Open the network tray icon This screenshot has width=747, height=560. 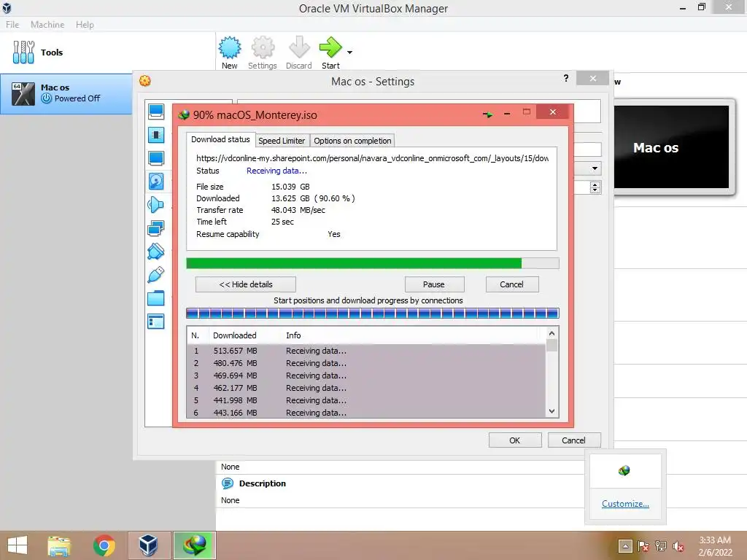[661, 545]
